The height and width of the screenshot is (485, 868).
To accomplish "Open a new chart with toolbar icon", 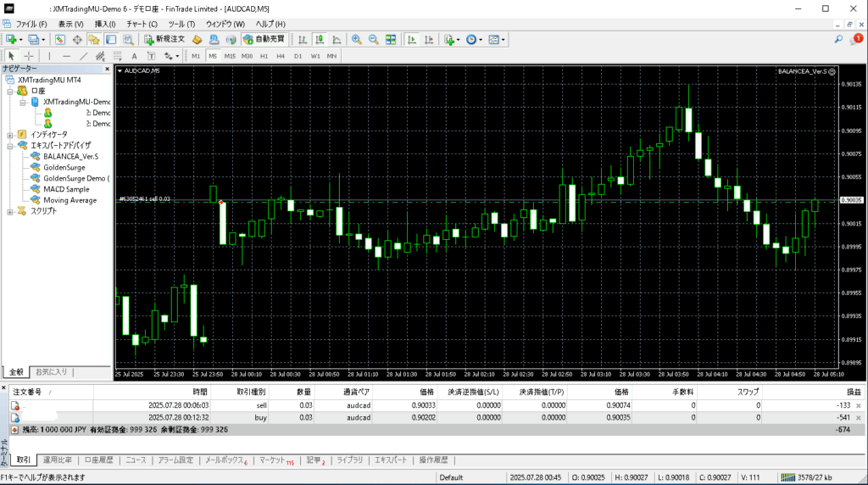I will pos(11,39).
